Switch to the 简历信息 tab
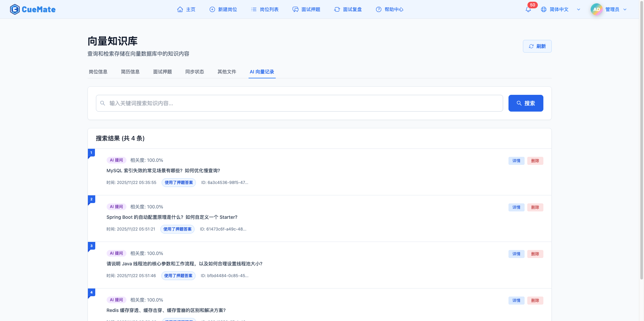 tap(130, 72)
